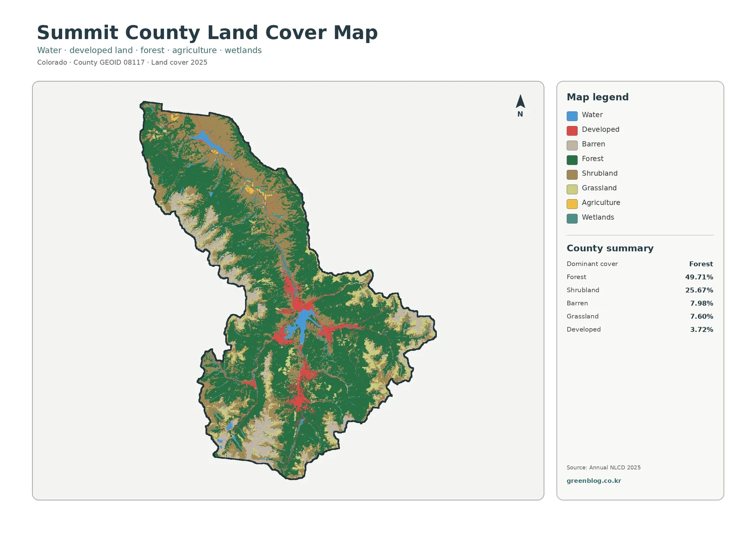This screenshot has width=756, height=535.
Task: Click the Wetlands legend label
Action: click(598, 217)
